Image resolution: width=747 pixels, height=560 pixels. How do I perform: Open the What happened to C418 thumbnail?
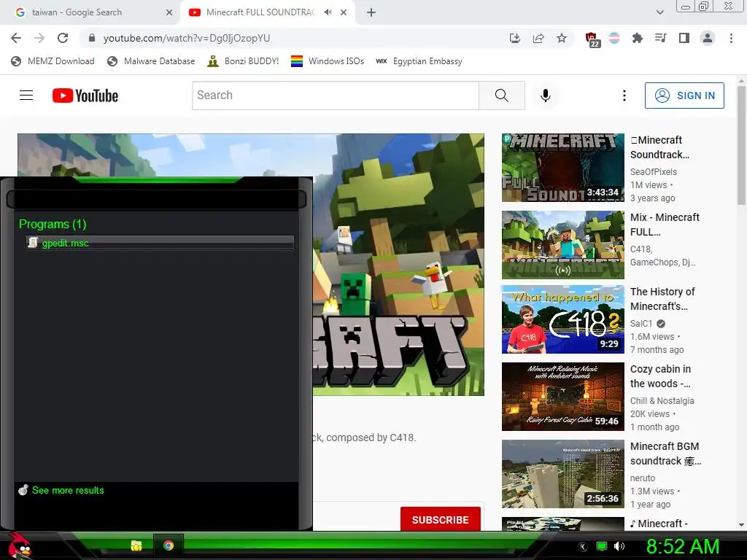click(x=562, y=319)
